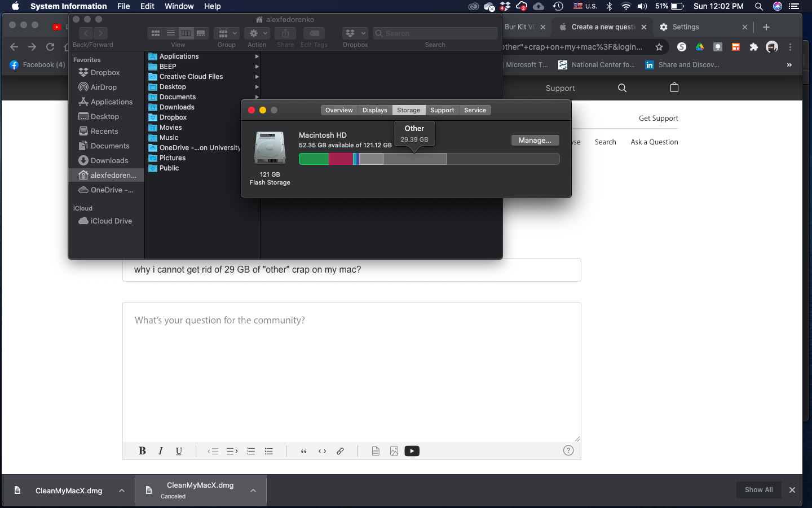Open the Service tab in System Information
The width and height of the screenshot is (812, 508).
pyautogui.click(x=475, y=110)
